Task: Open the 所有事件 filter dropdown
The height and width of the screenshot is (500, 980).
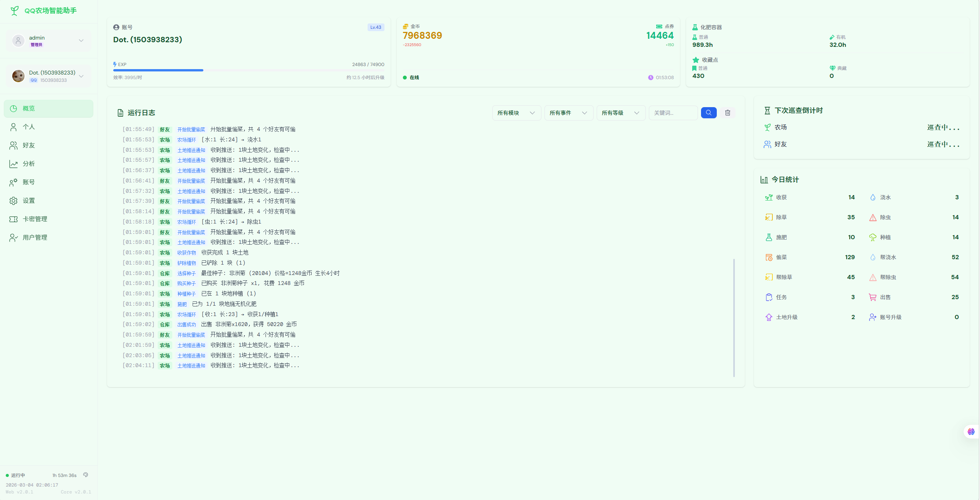Action: pos(568,113)
